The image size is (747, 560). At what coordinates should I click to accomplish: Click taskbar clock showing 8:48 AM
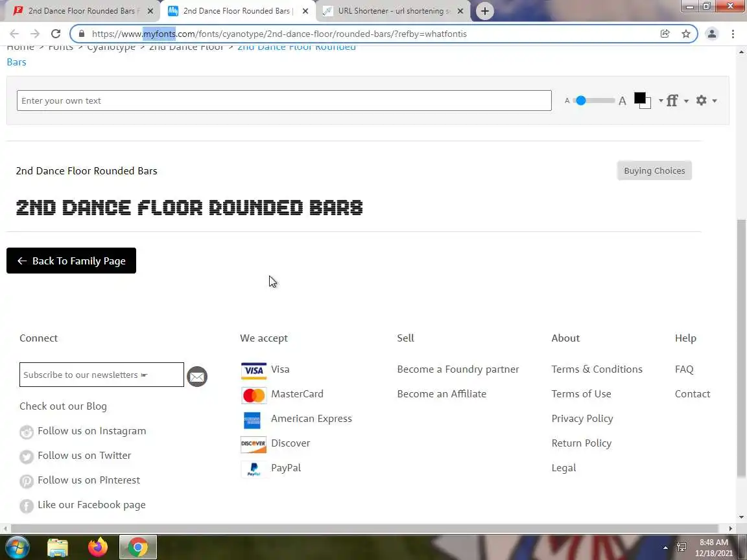[713, 548]
